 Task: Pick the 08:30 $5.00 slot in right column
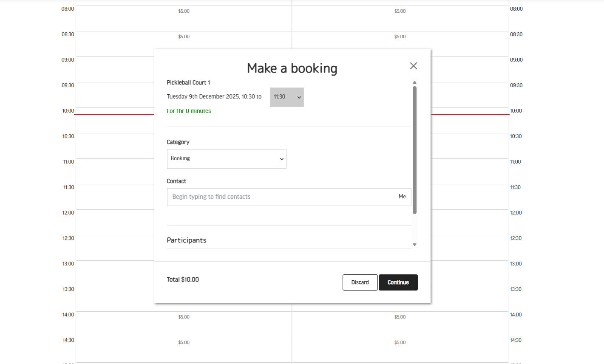(x=400, y=37)
